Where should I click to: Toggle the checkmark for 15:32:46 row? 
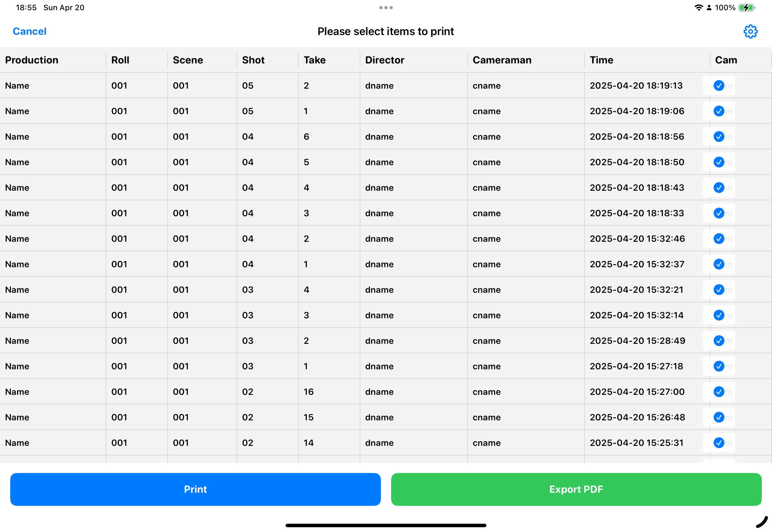tap(719, 239)
